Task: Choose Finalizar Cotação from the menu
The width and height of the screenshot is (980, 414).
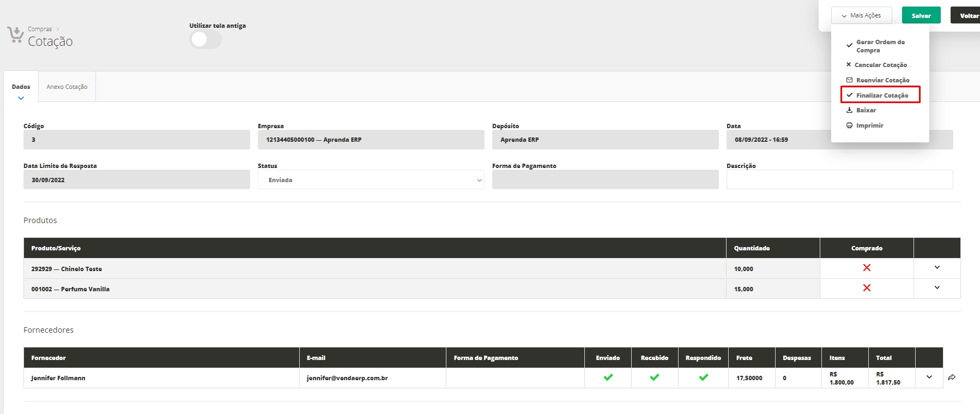Action: tap(881, 95)
